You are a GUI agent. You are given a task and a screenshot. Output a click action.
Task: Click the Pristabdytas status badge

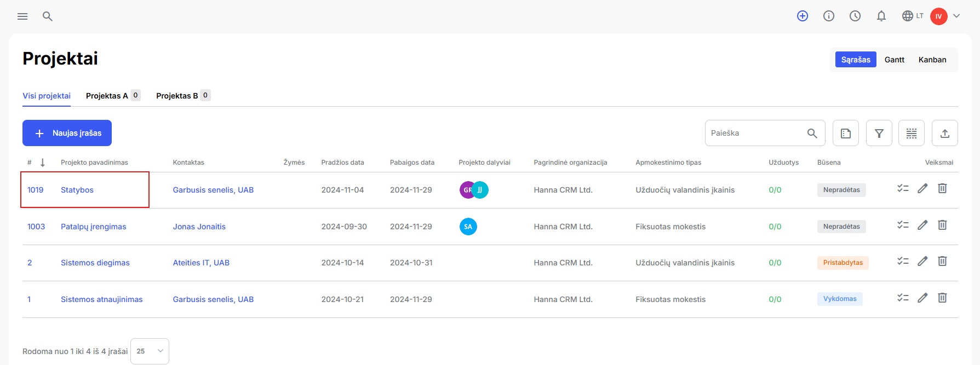tap(843, 263)
